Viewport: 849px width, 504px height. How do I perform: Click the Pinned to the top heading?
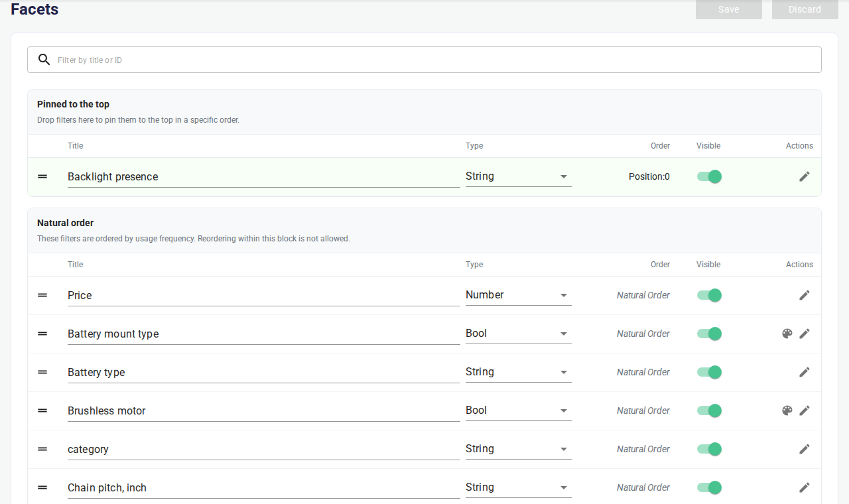(x=73, y=104)
